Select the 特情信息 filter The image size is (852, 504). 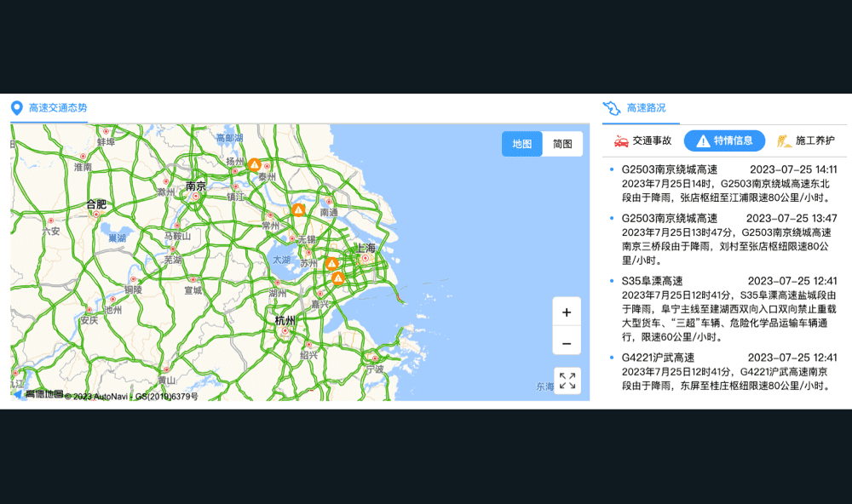(x=724, y=140)
